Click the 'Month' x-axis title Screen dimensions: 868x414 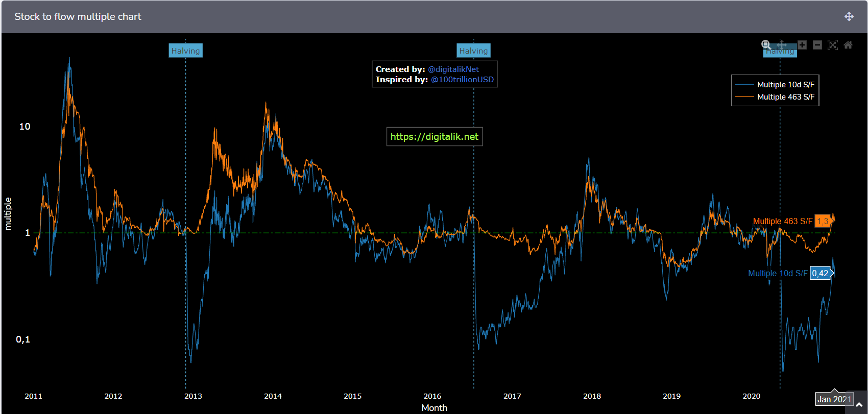coord(435,408)
